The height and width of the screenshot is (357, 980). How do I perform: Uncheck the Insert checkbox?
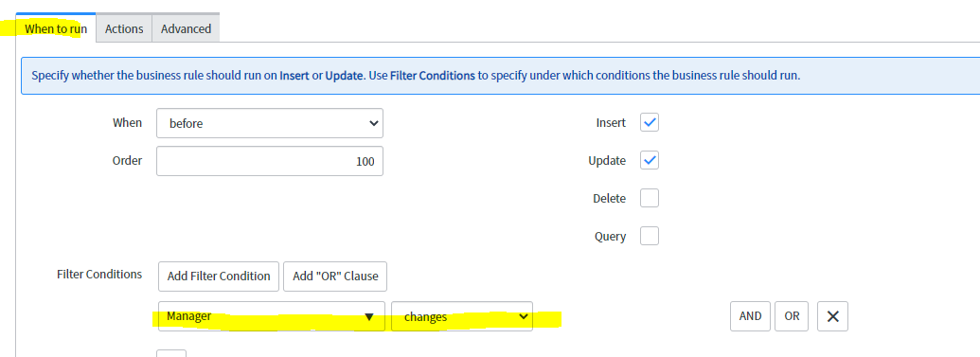point(650,122)
